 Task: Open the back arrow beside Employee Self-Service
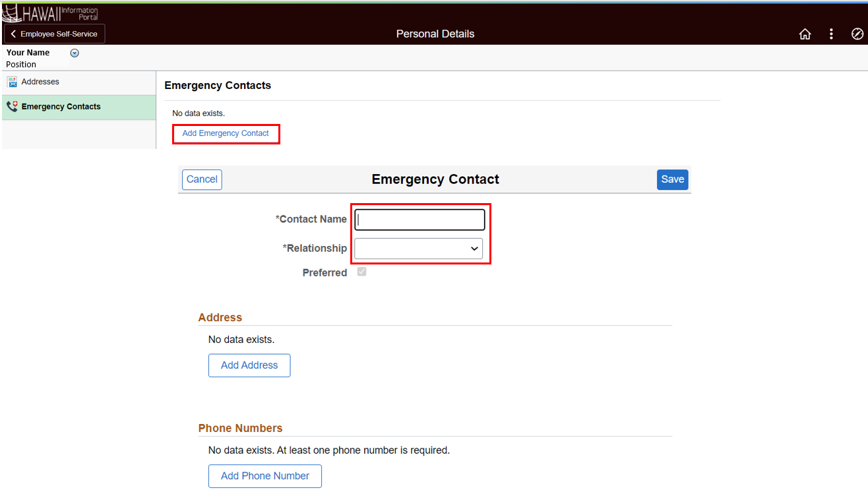13,34
